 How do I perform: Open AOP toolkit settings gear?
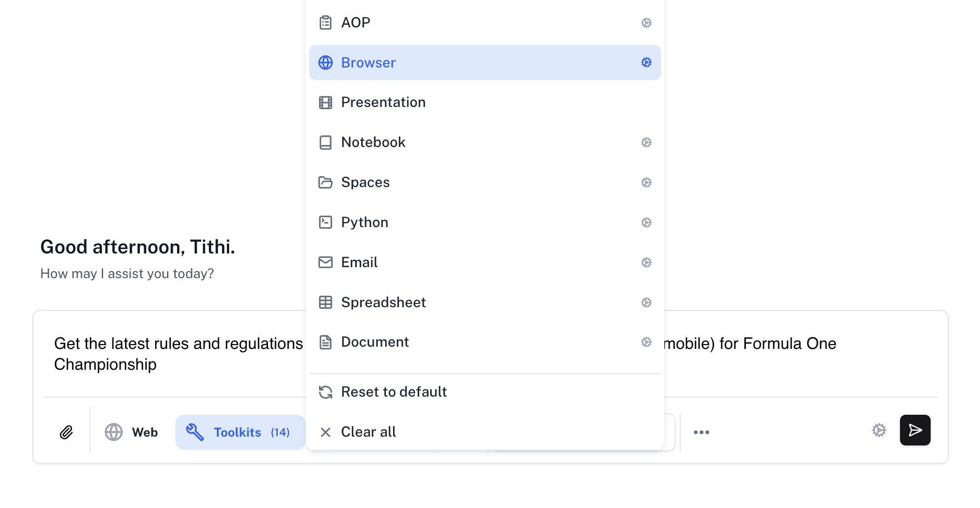tap(646, 22)
